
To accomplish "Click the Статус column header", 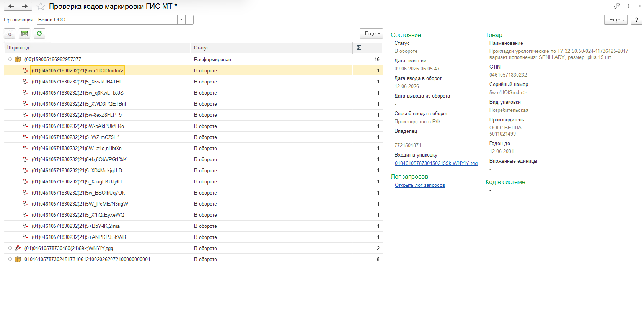I will tap(272, 48).
